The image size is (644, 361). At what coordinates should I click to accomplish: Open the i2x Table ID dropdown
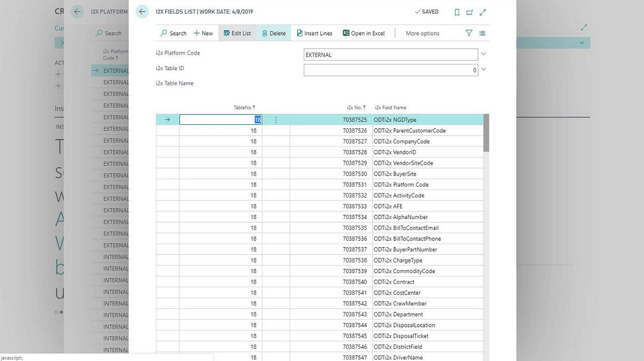pyautogui.click(x=483, y=70)
